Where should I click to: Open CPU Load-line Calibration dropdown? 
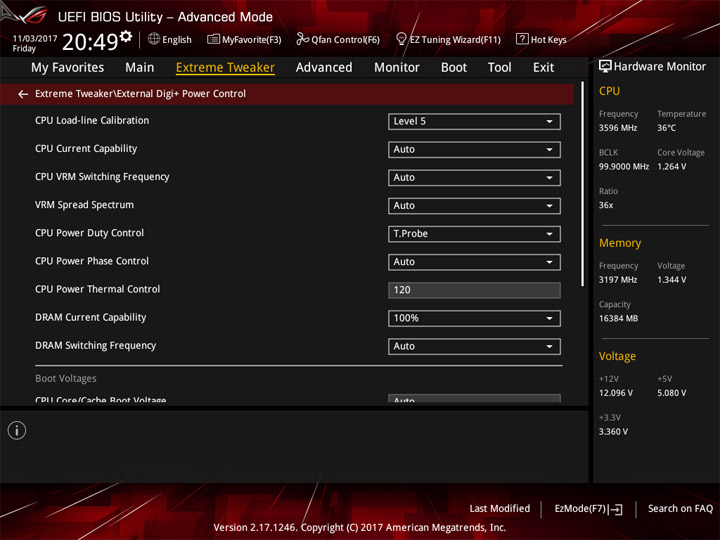(474, 121)
